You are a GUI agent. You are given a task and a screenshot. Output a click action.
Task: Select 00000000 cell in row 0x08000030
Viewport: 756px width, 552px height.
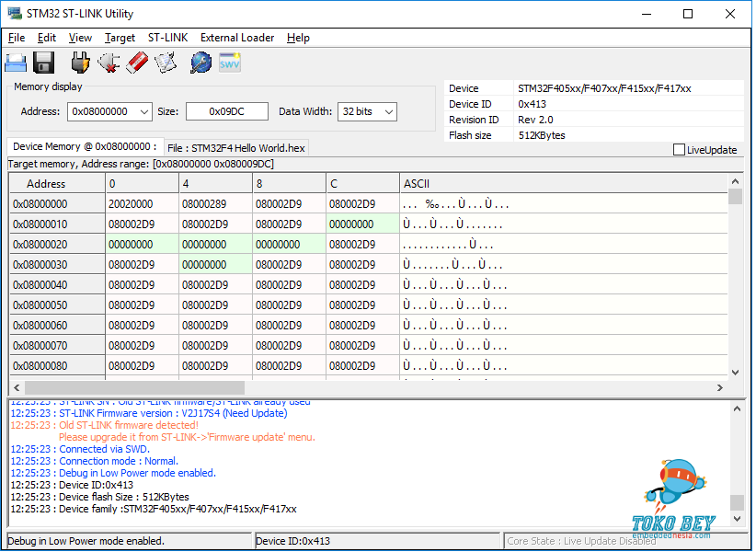(x=215, y=265)
